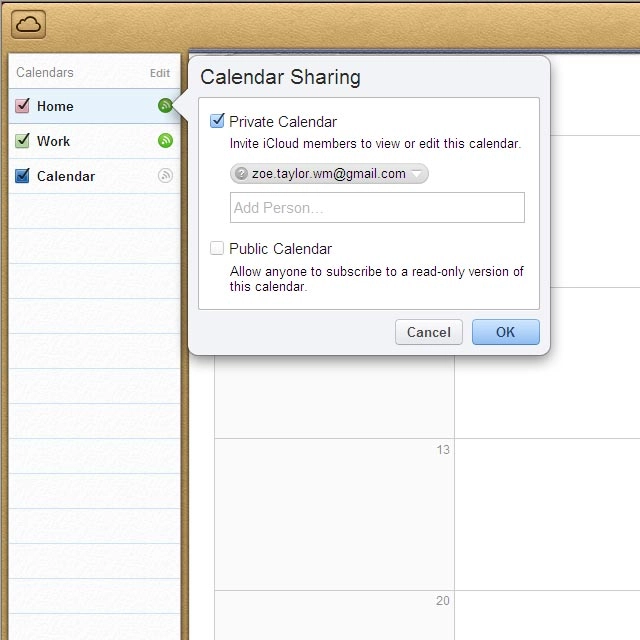The image size is (640, 640).
Task: Uncheck the Work calendar checkbox
Action: click(x=23, y=141)
